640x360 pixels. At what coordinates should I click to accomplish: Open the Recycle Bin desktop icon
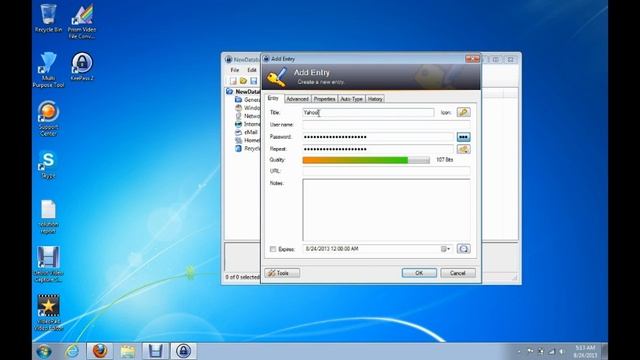pos(48,18)
